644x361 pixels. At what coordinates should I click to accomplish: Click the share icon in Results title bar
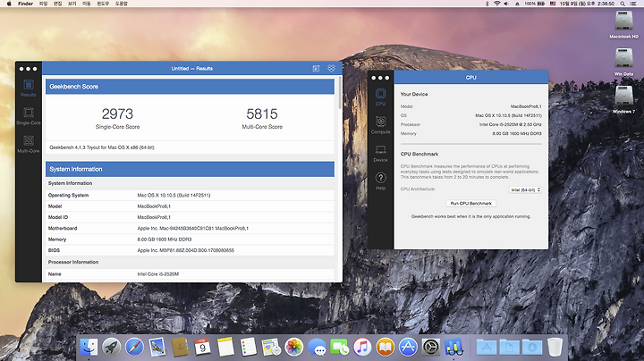(316, 69)
